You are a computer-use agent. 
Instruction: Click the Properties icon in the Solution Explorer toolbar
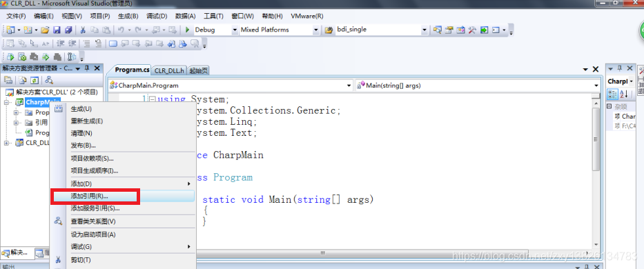pos(8,80)
